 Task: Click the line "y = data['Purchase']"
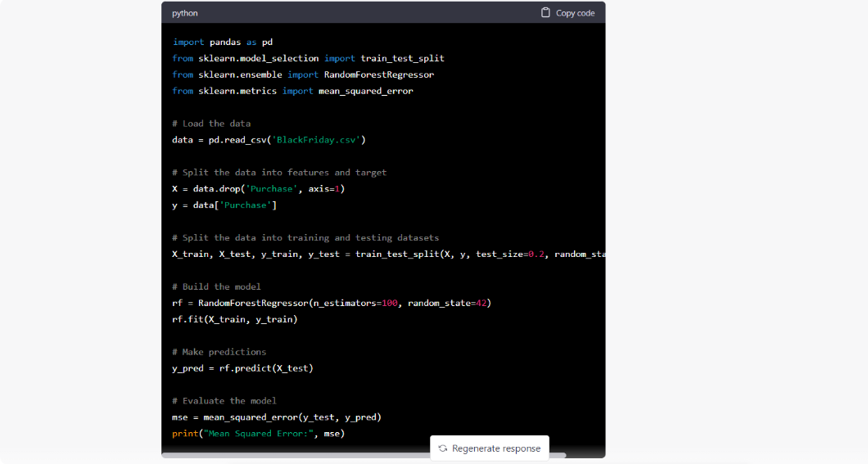tap(224, 205)
